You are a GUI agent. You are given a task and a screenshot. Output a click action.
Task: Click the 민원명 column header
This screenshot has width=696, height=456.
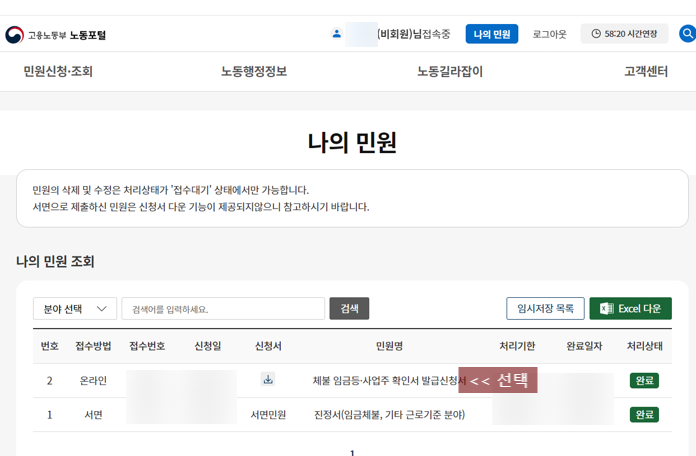[389, 346]
